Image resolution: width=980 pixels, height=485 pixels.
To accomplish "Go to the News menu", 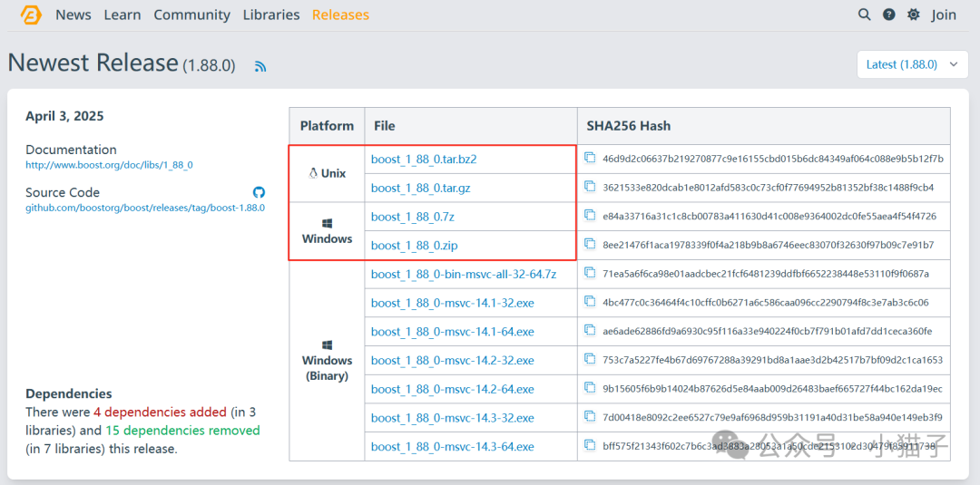I will [x=73, y=15].
